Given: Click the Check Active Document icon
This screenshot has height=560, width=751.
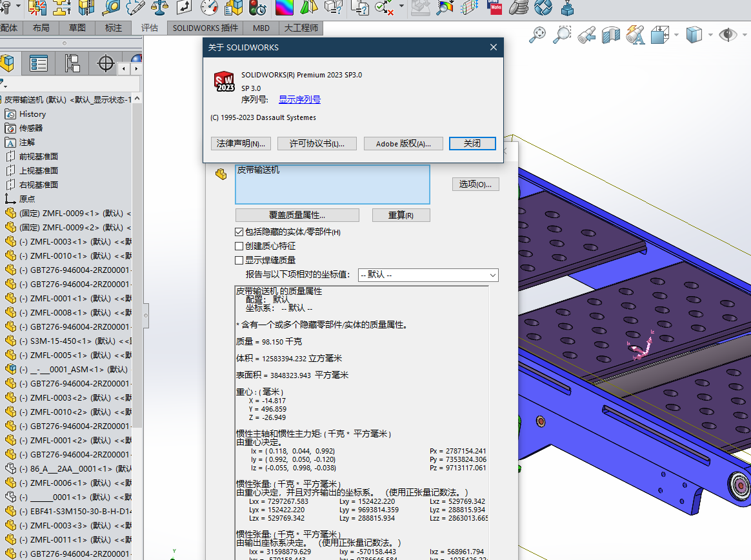Looking at the screenshot, I should tap(384, 7).
